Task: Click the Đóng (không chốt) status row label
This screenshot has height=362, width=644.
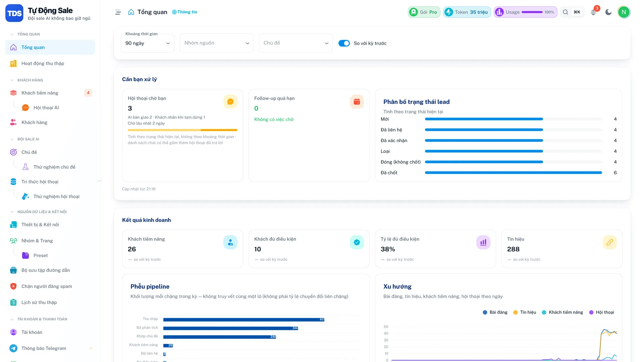Action: click(400, 162)
